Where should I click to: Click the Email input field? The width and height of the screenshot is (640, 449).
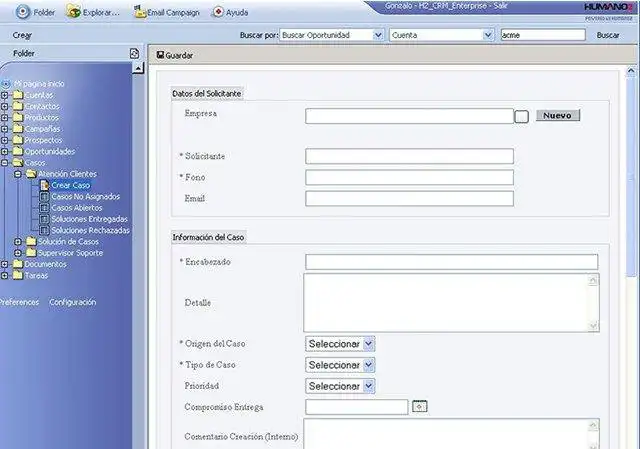(409, 198)
